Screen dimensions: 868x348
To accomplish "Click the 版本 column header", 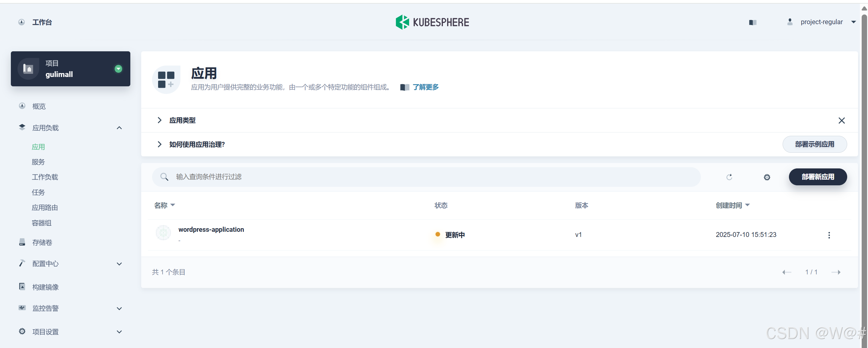I will [x=581, y=205].
